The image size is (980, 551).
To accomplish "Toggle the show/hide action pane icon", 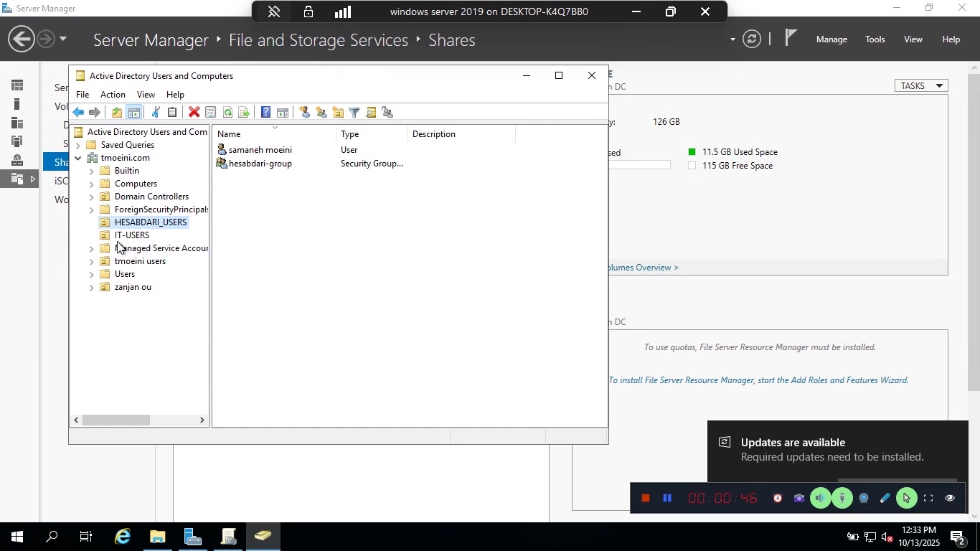I will coord(283,113).
